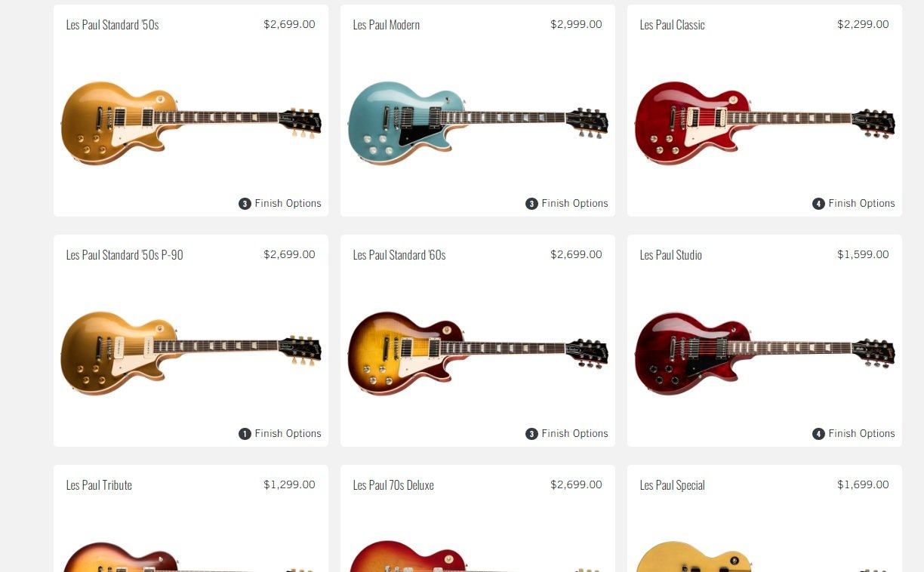
Task: Click the Les Paul Modern finish count badge
Action: tap(531, 204)
